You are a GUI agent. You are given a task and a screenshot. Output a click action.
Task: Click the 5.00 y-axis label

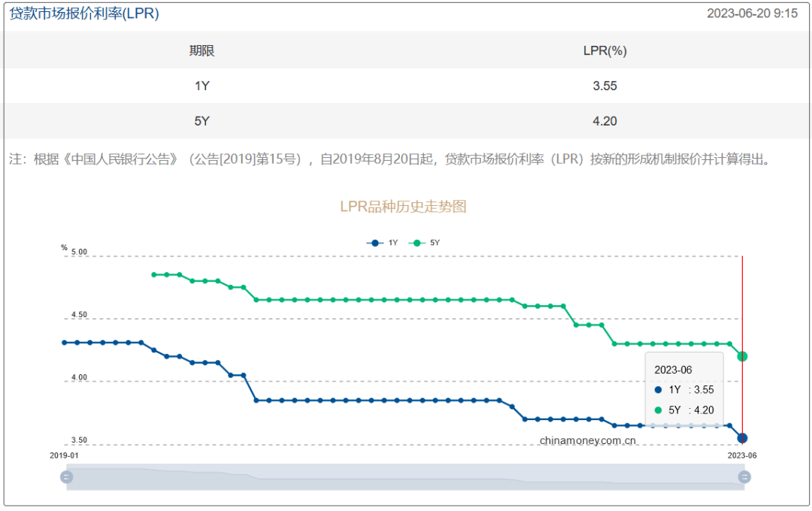click(x=79, y=252)
